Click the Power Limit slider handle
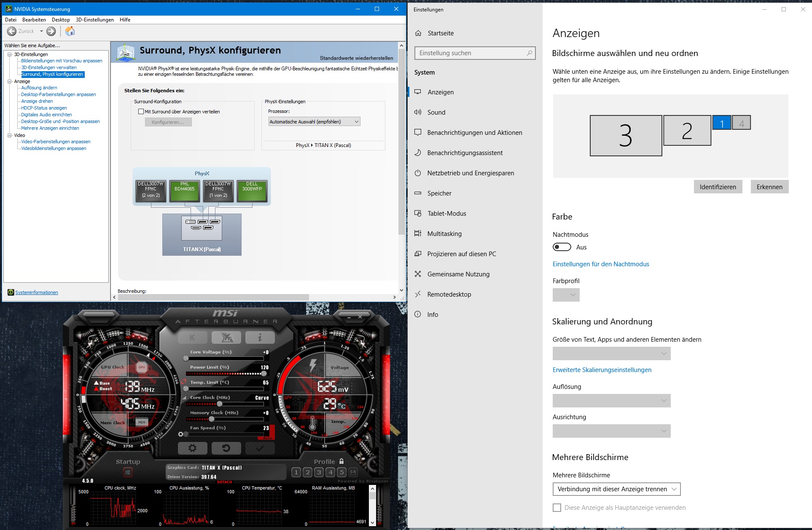This screenshot has height=530, width=812. [264, 374]
